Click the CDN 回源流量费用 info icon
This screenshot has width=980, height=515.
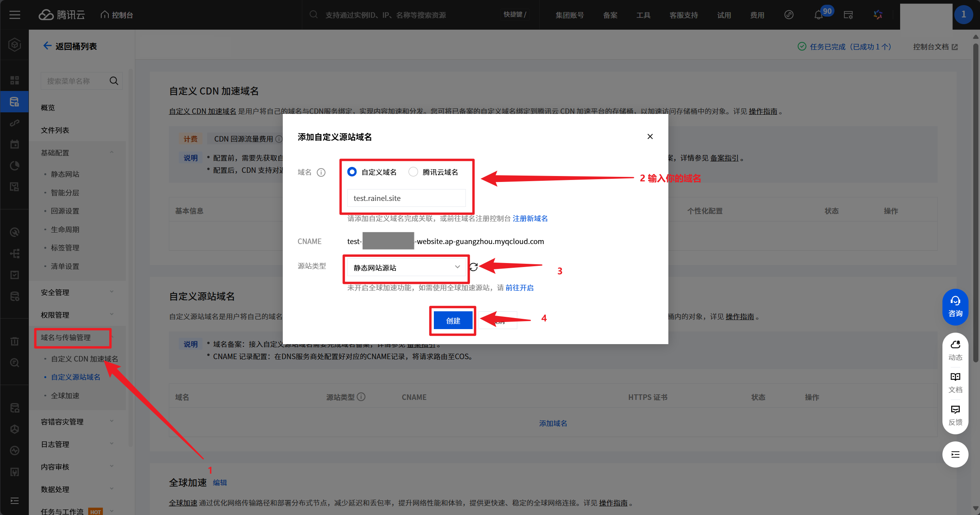[279, 139]
